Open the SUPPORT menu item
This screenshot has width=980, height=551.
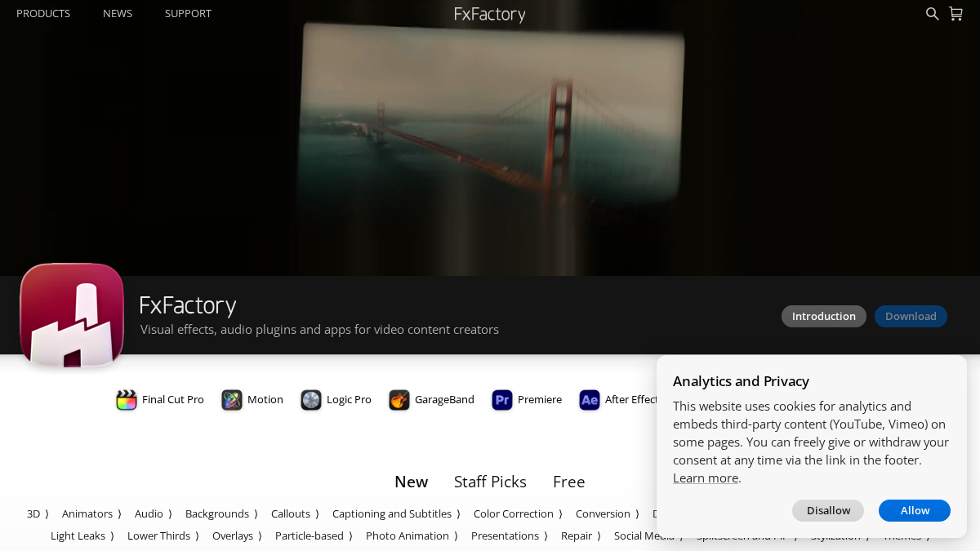pyautogui.click(x=188, y=14)
